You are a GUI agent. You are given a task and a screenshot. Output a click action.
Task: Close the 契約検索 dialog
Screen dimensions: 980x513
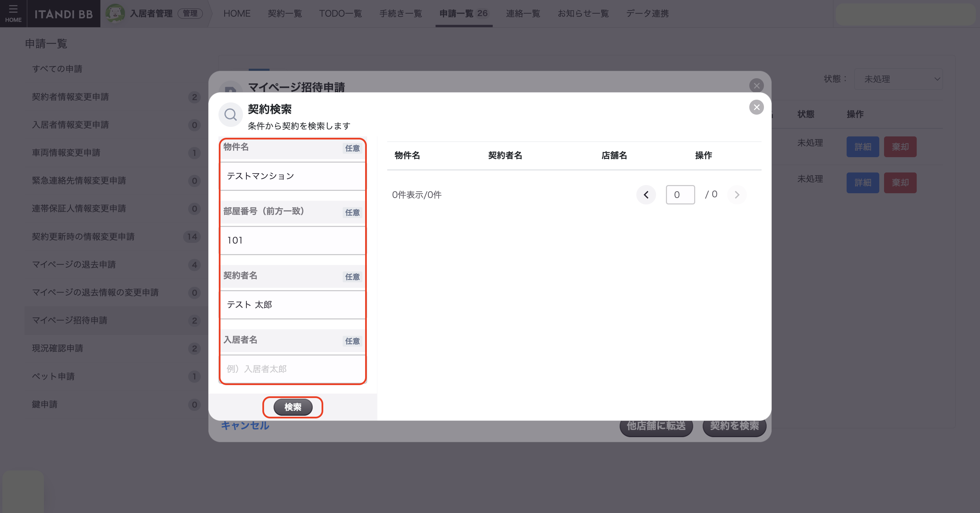pyautogui.click(x=756, y=107)
